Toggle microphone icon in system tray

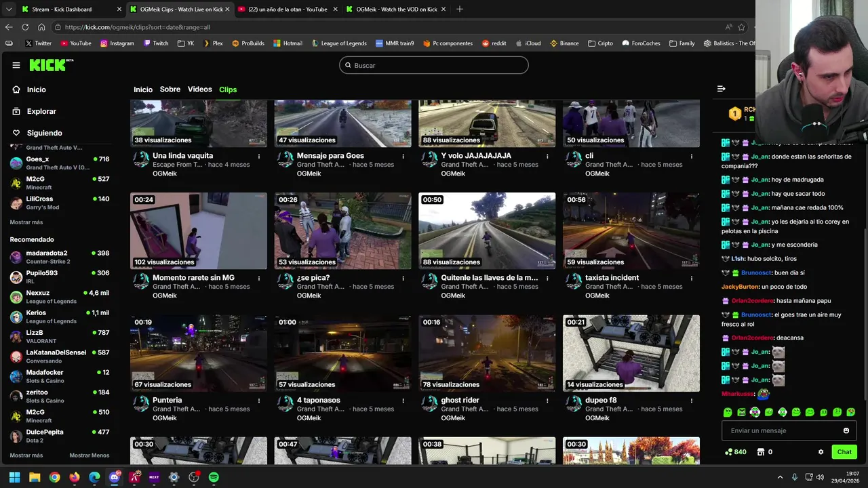click(x=795, y=477)
